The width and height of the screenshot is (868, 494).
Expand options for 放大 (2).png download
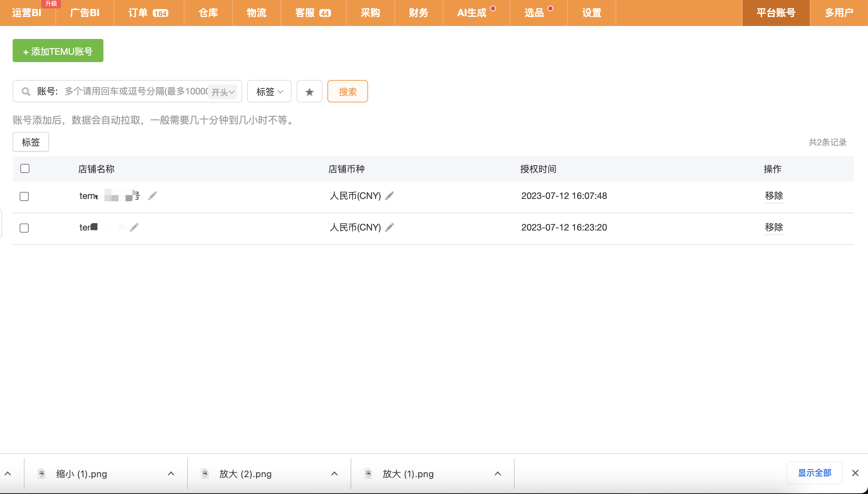334,474
